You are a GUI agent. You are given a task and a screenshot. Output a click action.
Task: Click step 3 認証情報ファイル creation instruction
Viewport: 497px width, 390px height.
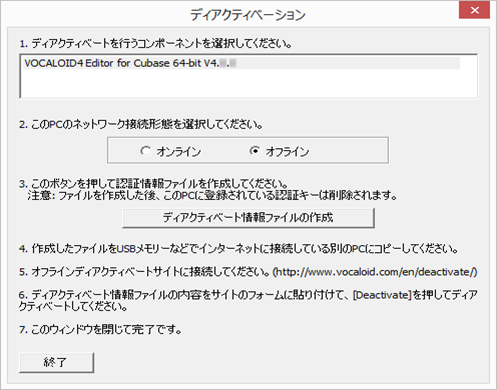(x=154, y=184)
